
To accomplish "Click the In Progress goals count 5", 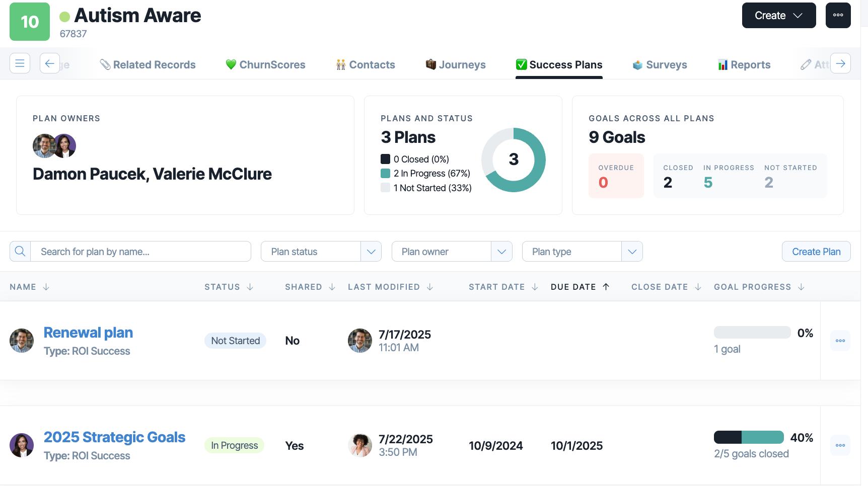I will coord(708,182).
